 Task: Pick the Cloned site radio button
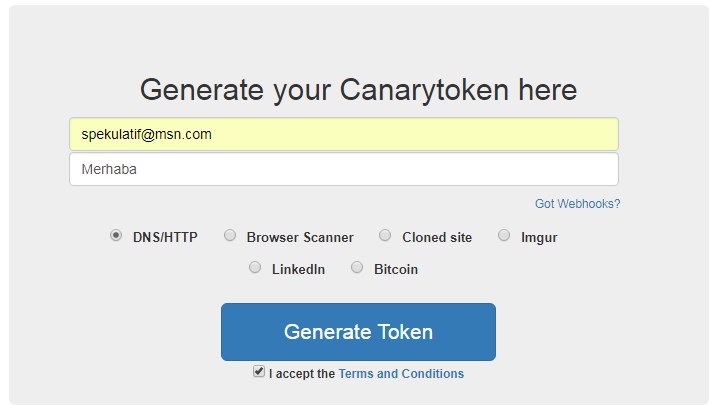pos(385,236)
